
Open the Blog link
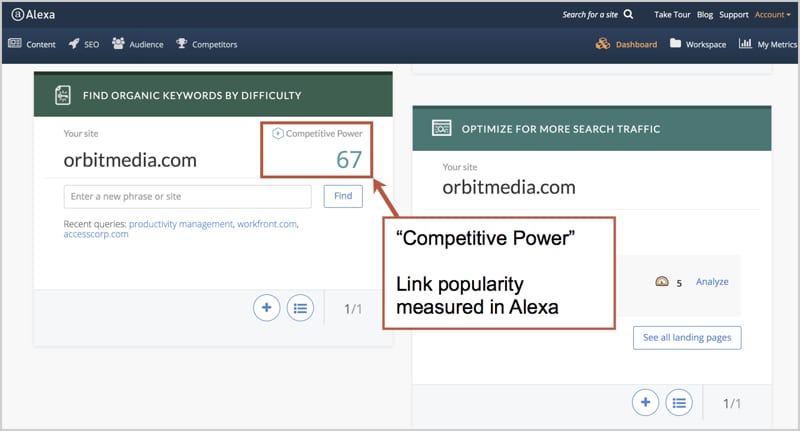click(x=705, y=15)
